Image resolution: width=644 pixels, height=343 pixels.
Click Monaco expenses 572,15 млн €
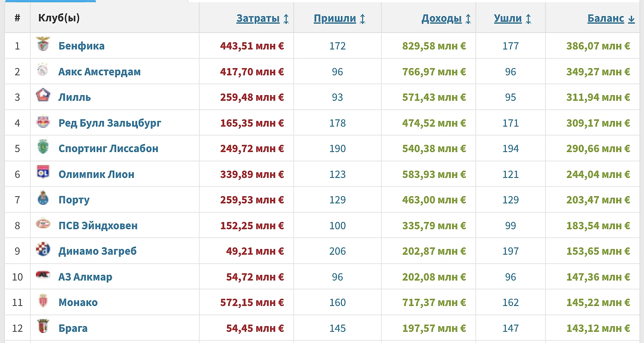tap(252, 302)
